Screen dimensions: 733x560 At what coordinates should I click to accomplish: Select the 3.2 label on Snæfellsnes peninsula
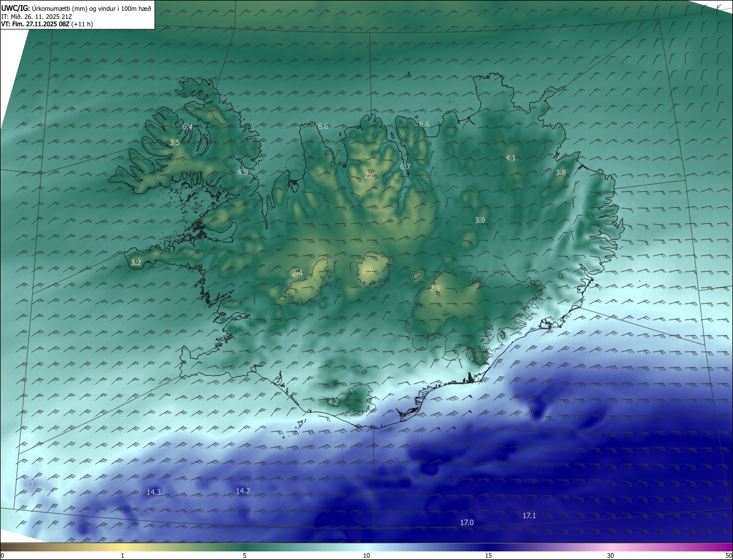[x=136, y=263]
